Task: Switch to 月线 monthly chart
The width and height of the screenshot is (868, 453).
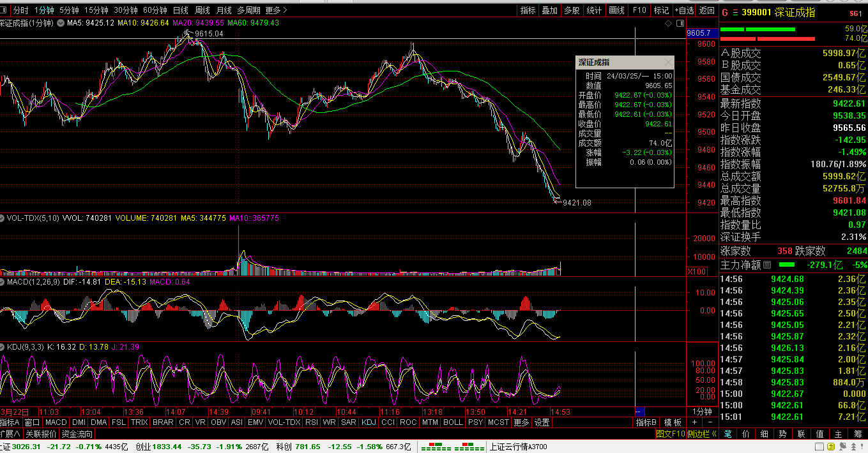Action: point(224,10)
